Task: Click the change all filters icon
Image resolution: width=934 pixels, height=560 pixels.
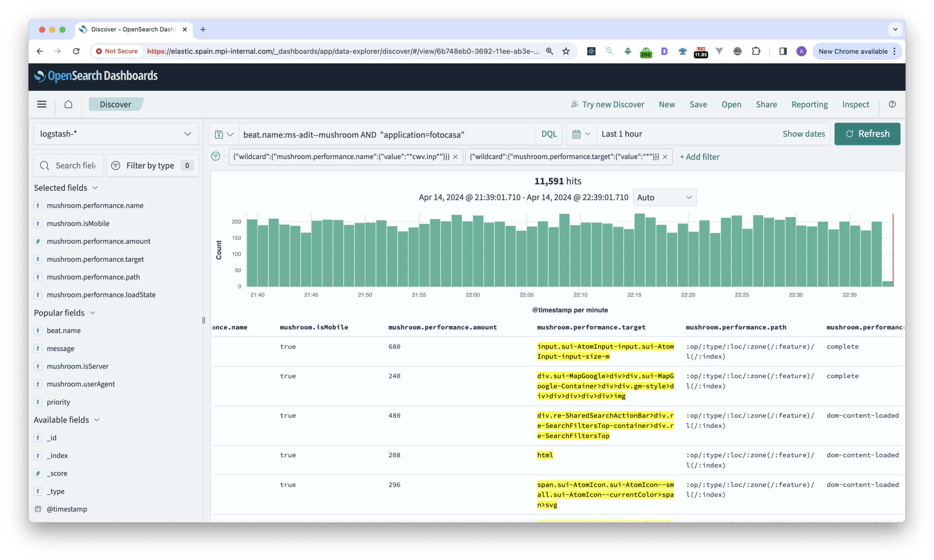Action: (x=215, y=156)
